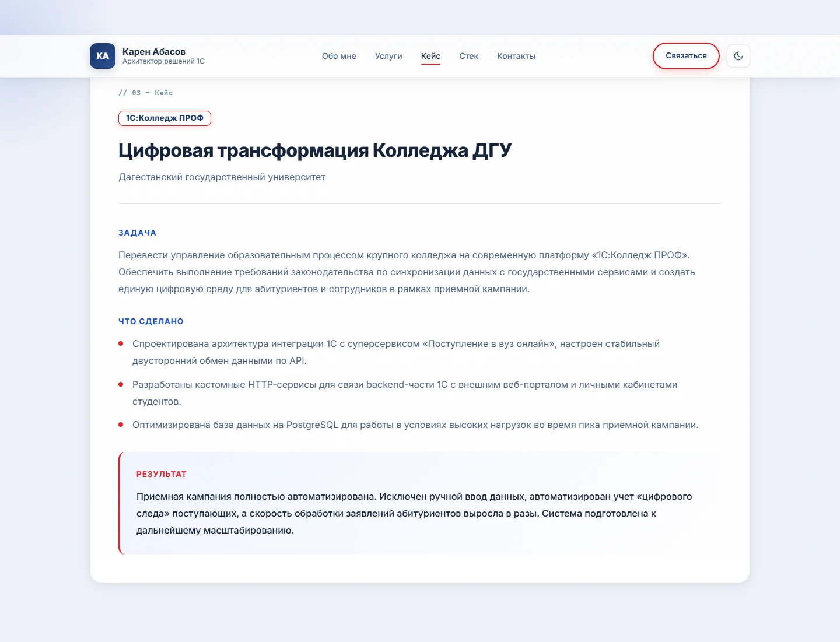840x642 pixels.
Task: Click the РЕЗУЛЬТАТ label
Action: coord(162,474)
